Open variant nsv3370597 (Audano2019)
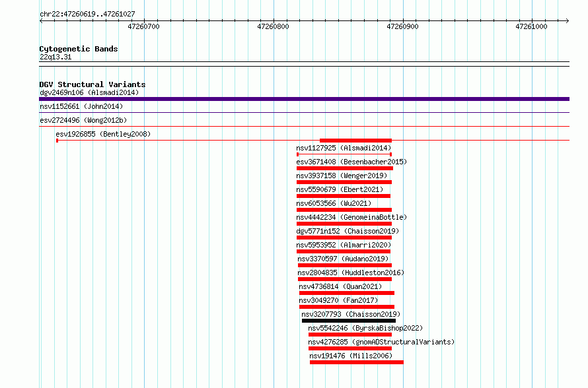The image size is (588, 388). coord(343,259)
